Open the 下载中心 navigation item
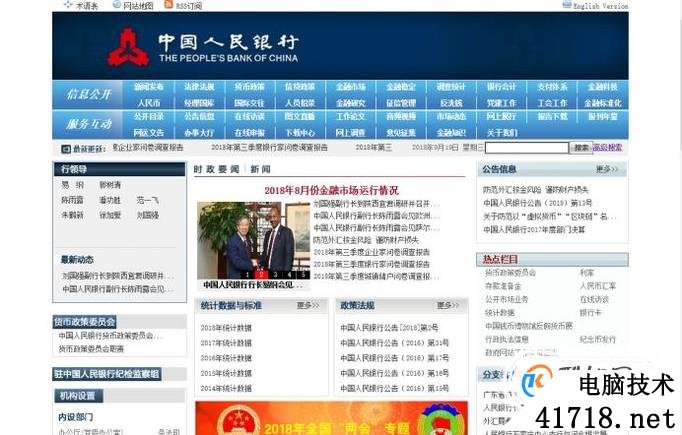 pyautogui.click(x=300, y=133)
